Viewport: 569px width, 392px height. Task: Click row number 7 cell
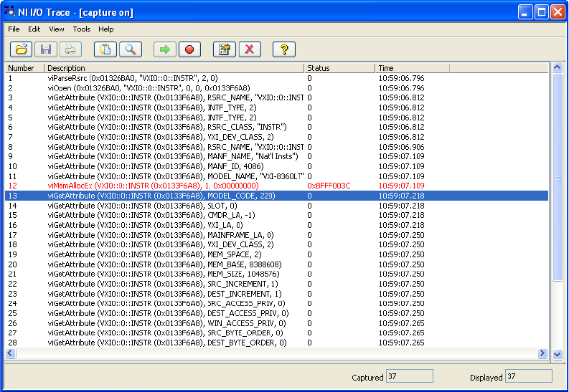(10, 137)
